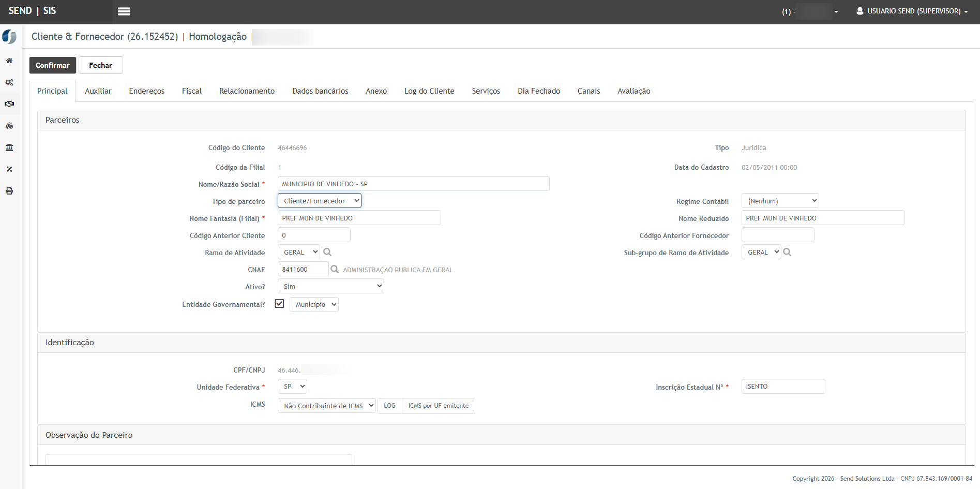Expand the (1) company selector in header
Screen dimensions: 980x489
click(x=810, y=11)
